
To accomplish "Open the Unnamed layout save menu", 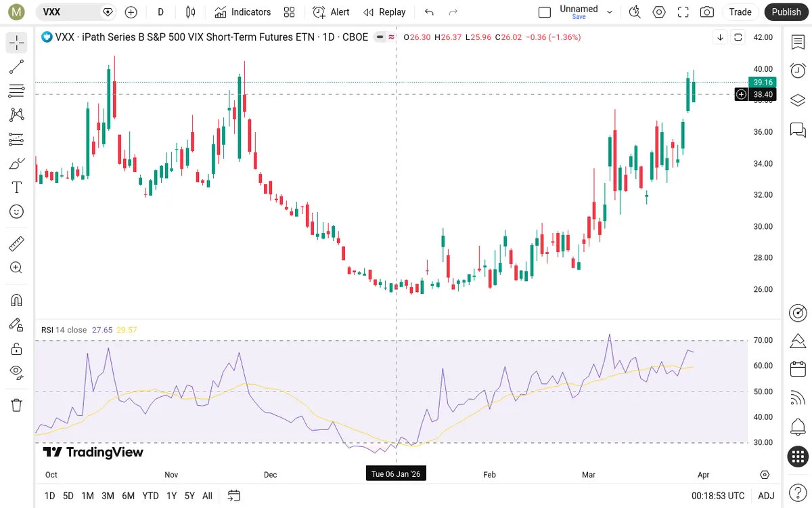I will (x=586, y=12).
